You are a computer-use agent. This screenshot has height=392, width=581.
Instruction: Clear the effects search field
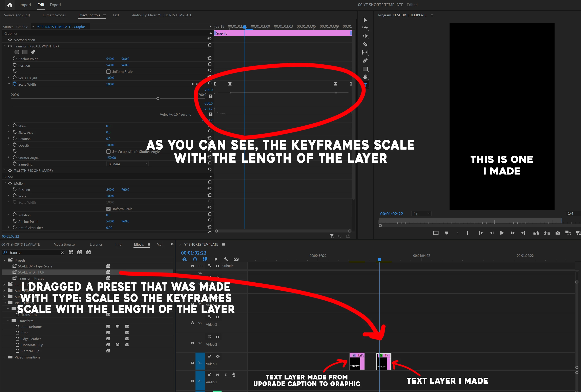click(62, 253)
